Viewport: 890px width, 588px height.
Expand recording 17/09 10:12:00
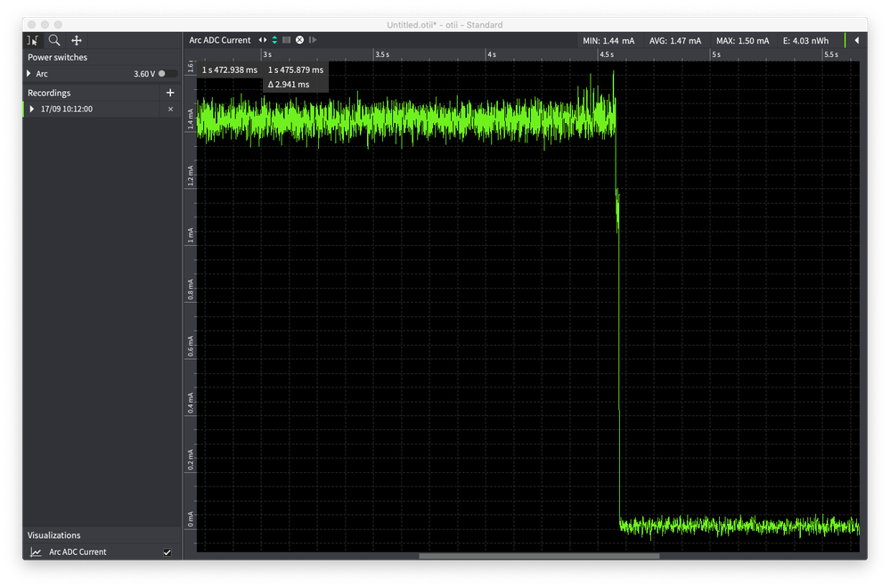click(32, 109)
